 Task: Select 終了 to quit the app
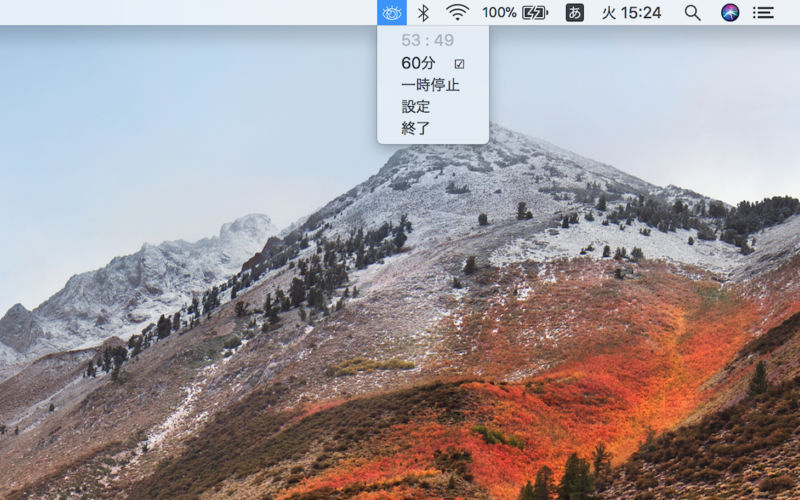(433, 128)
